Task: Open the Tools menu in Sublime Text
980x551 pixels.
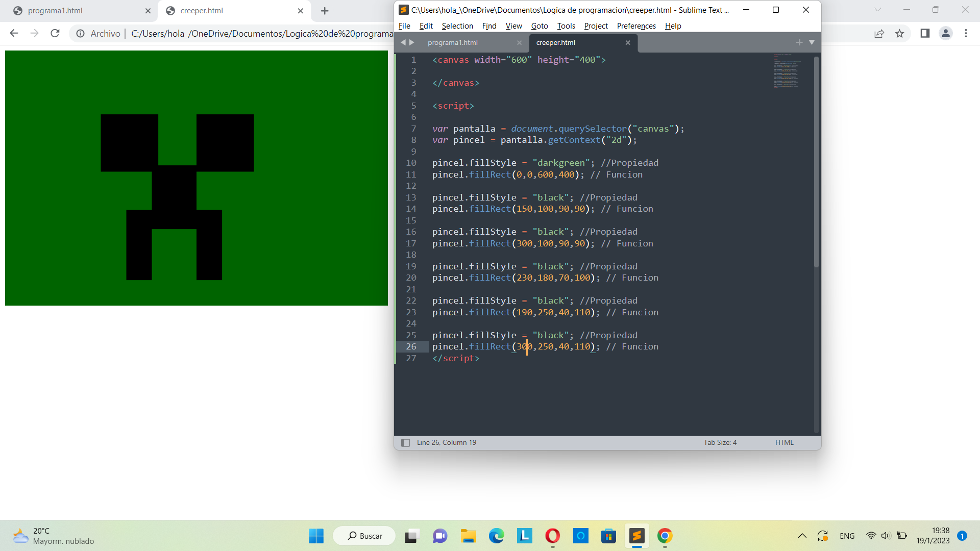Action: (x=566, y=26)
